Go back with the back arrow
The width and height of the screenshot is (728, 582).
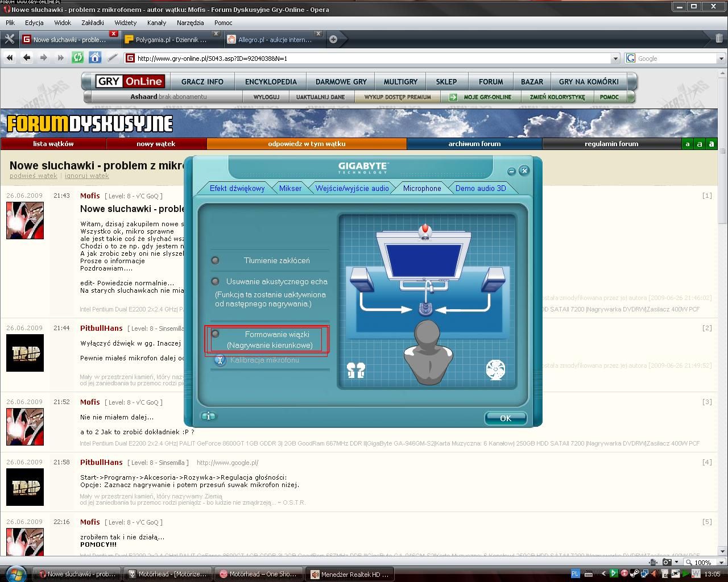pyautogui.click(x=27, y=58)
